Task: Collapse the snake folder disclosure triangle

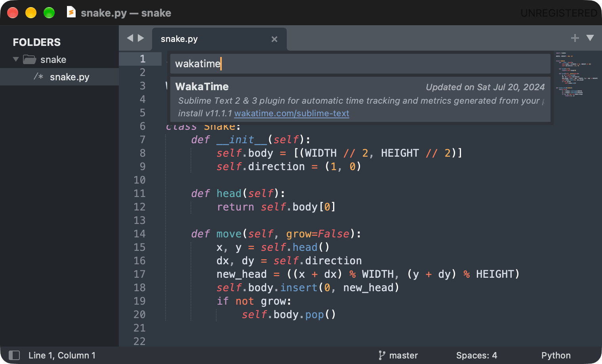Action: 16,59
